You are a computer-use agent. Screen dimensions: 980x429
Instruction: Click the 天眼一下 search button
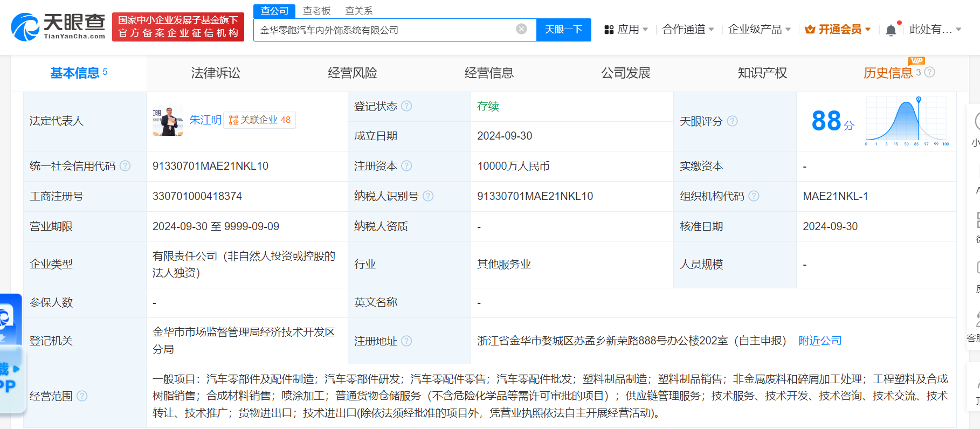(563, 30)
